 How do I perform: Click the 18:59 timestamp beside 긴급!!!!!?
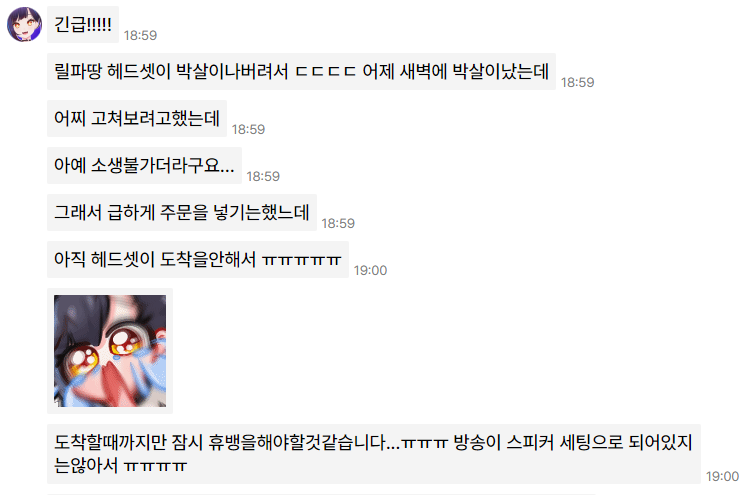(141, 35)
